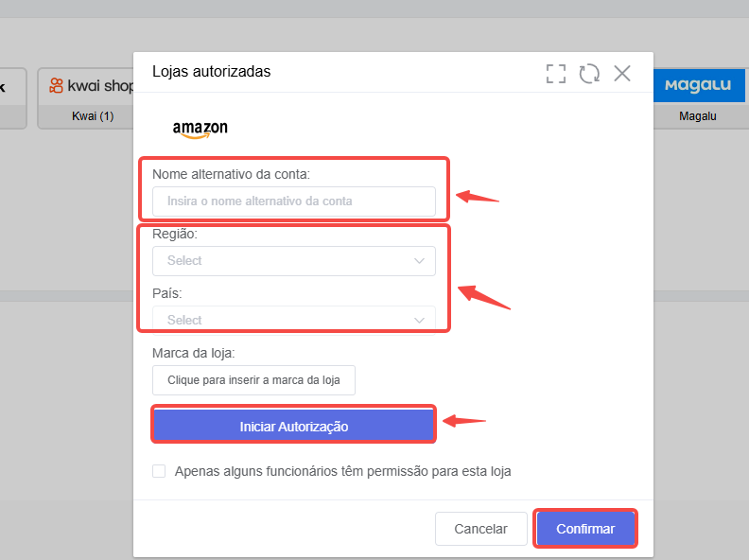The image size is (749, 560).
Task: Select the Magalu tab label
Action: point(697,116)
